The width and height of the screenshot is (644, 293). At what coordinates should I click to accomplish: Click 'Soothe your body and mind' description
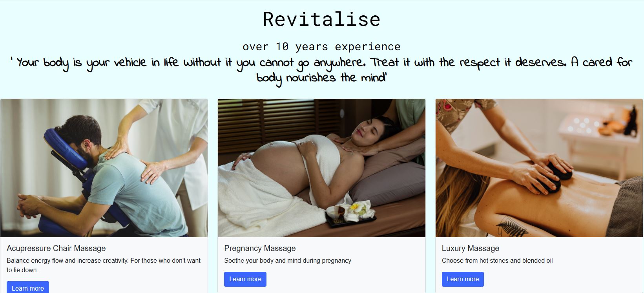(288, 260)
